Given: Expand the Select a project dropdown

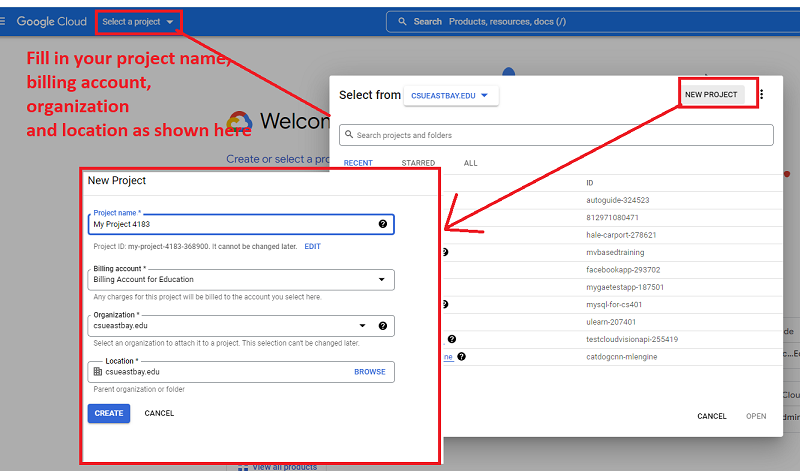Looking at the screenshot, I should 138,21.
